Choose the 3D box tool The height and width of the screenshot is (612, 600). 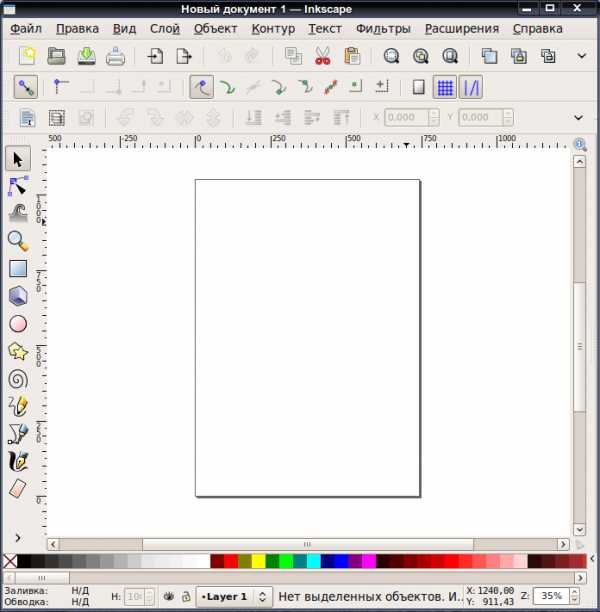[18, 295]
